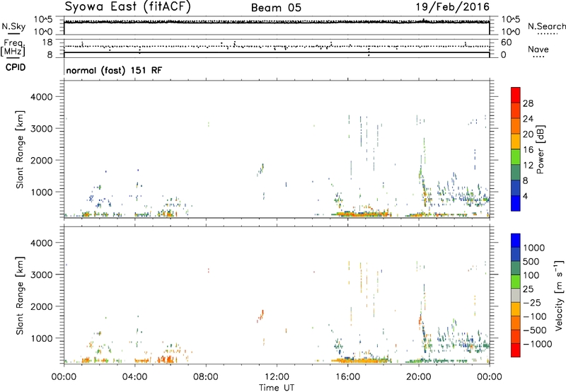Click the right "10^0" N.Search axis tick
This screenshot has width=566, height=392.
coord(511,32)
